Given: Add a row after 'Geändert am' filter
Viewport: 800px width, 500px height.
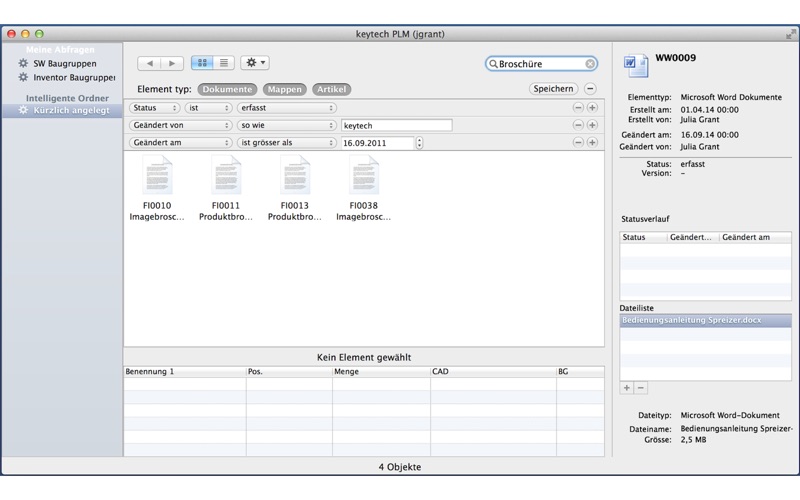Looking at the screenshot, I should 592,142.
